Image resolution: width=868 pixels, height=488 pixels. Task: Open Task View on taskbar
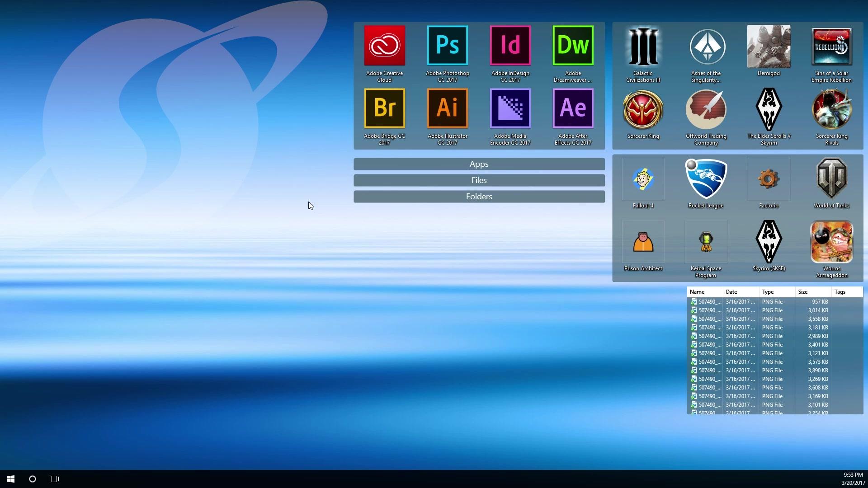click(54, 479)
